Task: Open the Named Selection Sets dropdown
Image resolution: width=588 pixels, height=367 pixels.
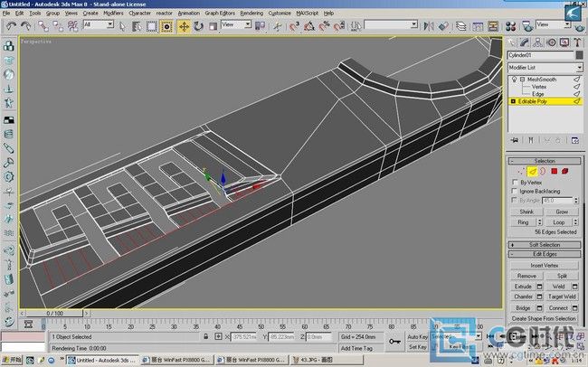Action: [x=391, y=24]
